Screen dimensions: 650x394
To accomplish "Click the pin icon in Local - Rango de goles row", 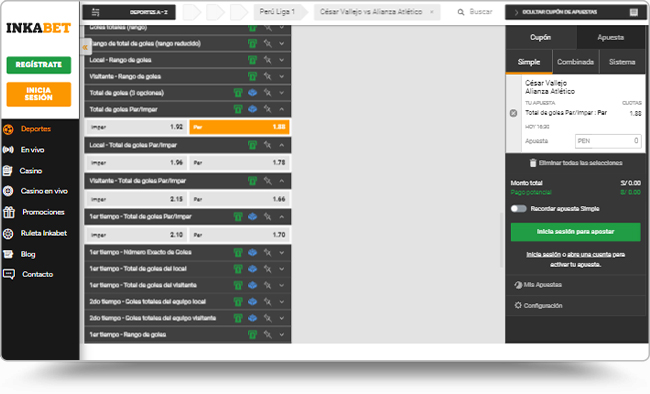I will pos(267,60).
